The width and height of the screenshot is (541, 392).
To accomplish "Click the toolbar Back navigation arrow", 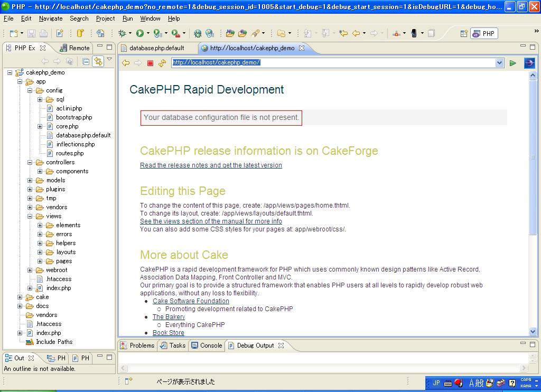I will (x=356, y=33).
